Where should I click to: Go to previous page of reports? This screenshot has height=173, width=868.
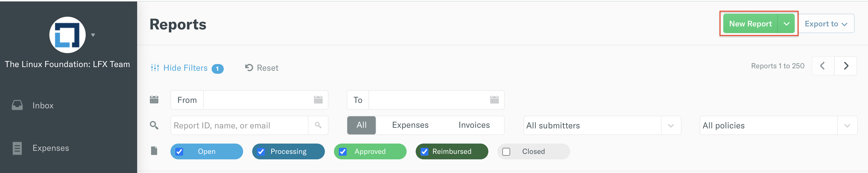[823, 66]
